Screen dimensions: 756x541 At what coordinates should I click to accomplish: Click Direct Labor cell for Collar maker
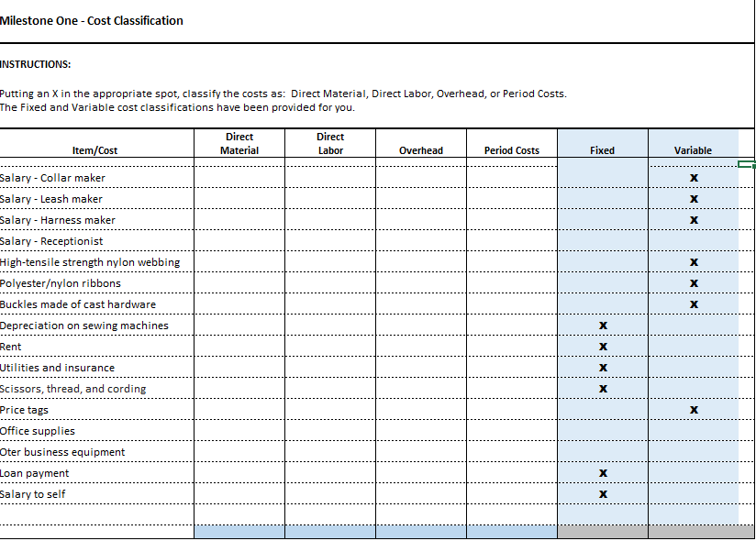click(330, 178)
